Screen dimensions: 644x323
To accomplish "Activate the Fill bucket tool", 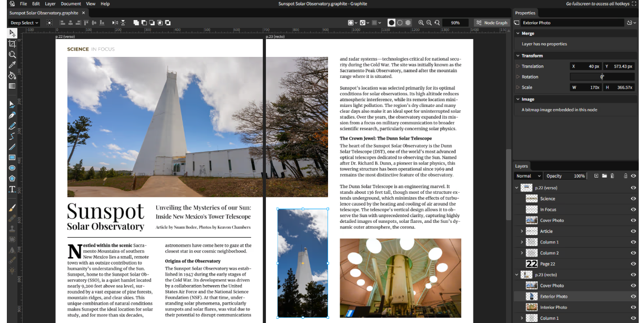I will [12, 75].
